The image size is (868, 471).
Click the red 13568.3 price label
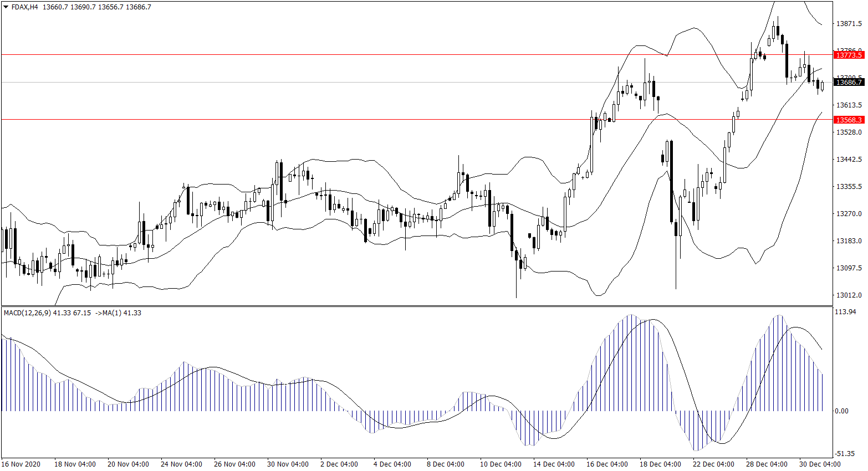(x=849, y=120)
